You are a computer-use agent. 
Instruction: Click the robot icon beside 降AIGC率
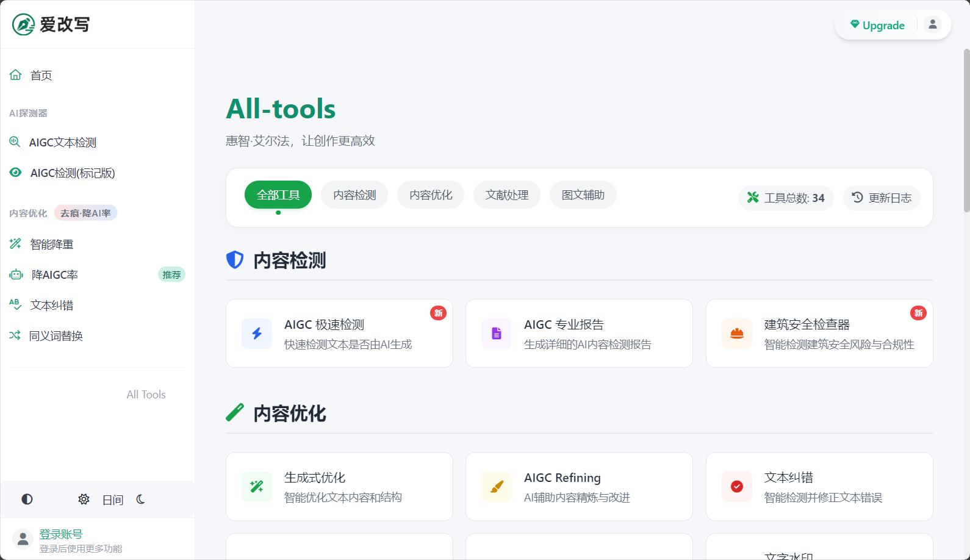(x=16, y=275)
